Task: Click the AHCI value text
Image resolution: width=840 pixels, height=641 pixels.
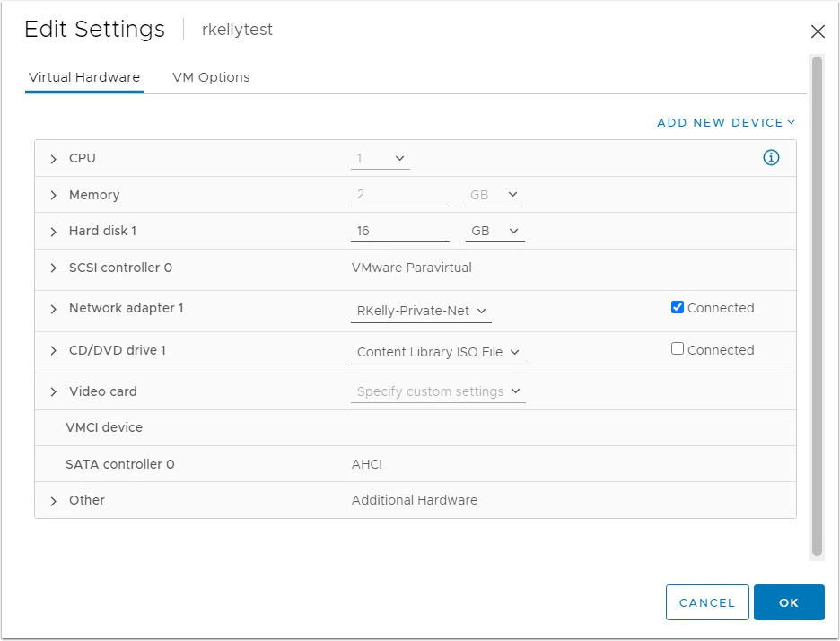Action: click(x=367, y=464)
